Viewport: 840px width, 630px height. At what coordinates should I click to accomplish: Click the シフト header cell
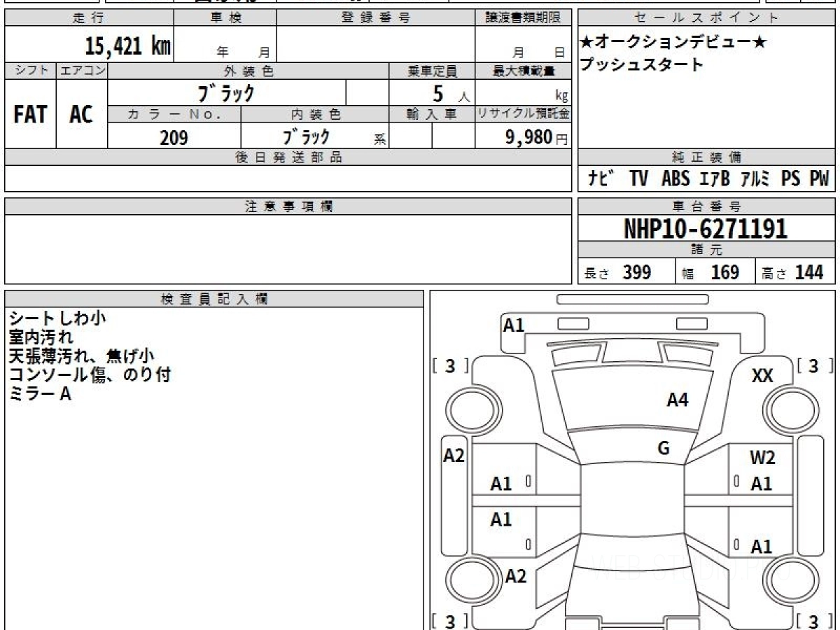(31, 71)
